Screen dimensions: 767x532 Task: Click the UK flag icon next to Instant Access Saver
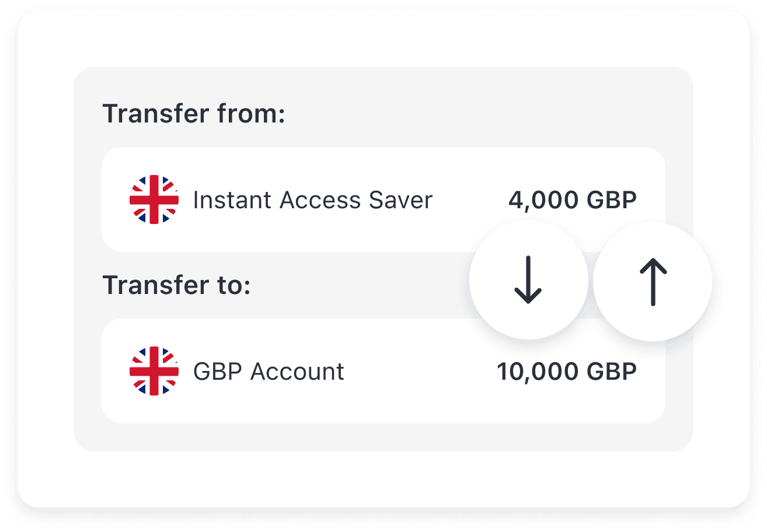point(154,200)
